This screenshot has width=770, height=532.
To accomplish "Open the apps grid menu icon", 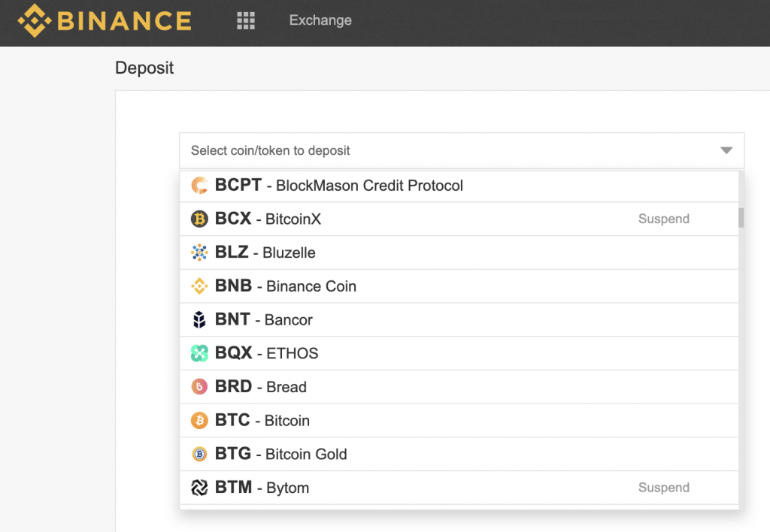I will 246,20.
